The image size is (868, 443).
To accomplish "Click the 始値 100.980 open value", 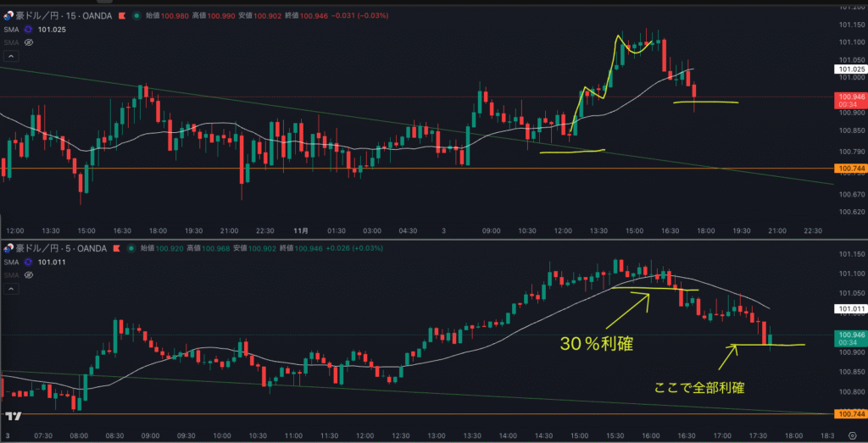I will [167, 16].
